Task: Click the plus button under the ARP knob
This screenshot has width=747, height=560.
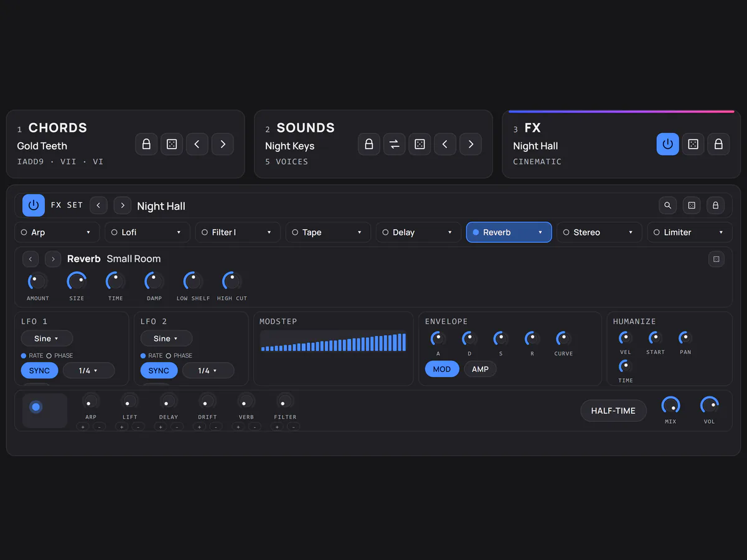Action: tap(83, 427)
